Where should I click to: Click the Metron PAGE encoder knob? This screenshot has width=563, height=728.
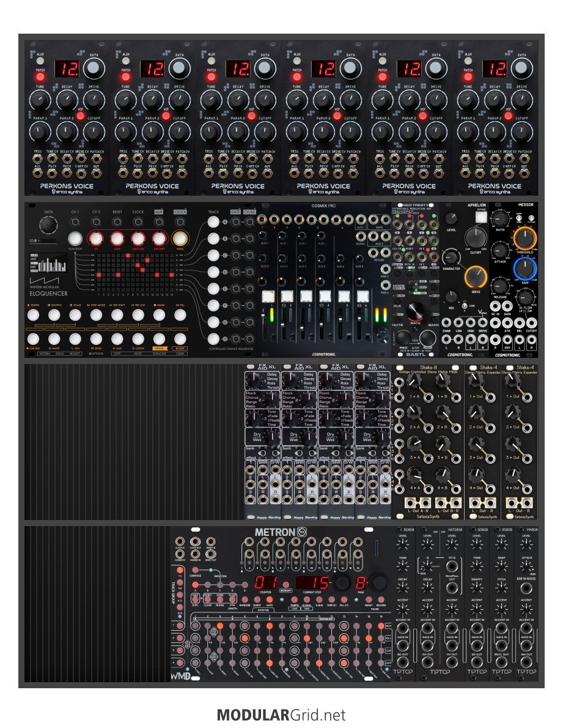pos(378,582)
